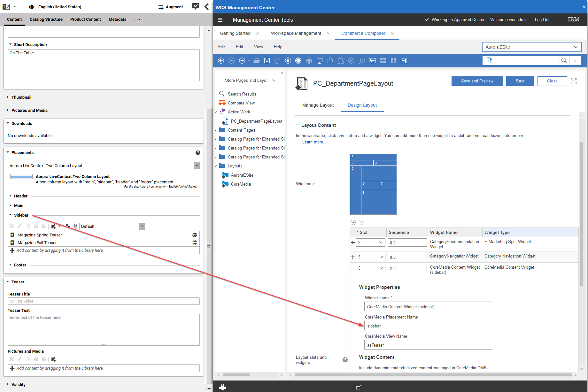Expand the Footer placement section
This screenshot has width=588, height=392.
[11, 265]
